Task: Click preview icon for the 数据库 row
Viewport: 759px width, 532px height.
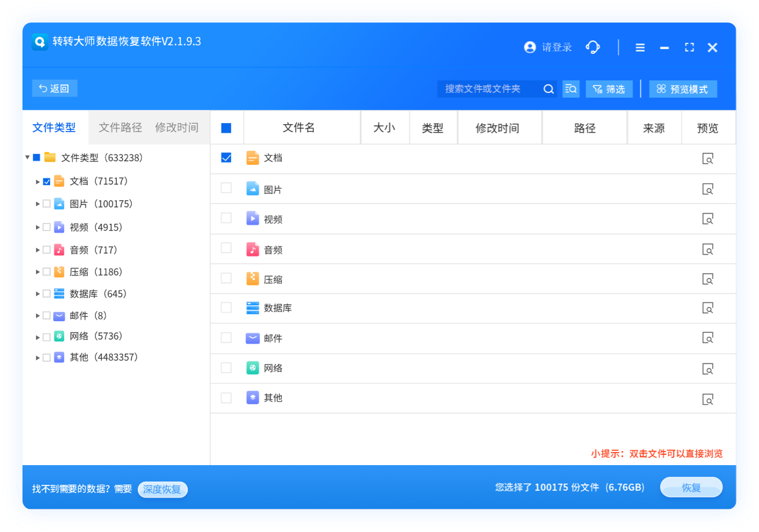Action: click(708, 308)
